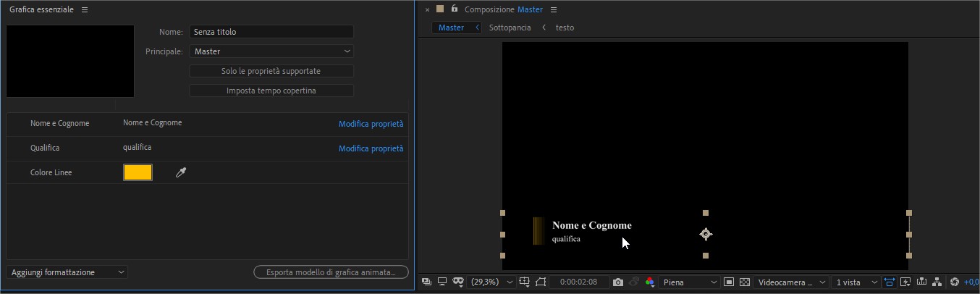Switch to the Sottopancia composition tab
The image size is (980, 294).
[510, 28]
